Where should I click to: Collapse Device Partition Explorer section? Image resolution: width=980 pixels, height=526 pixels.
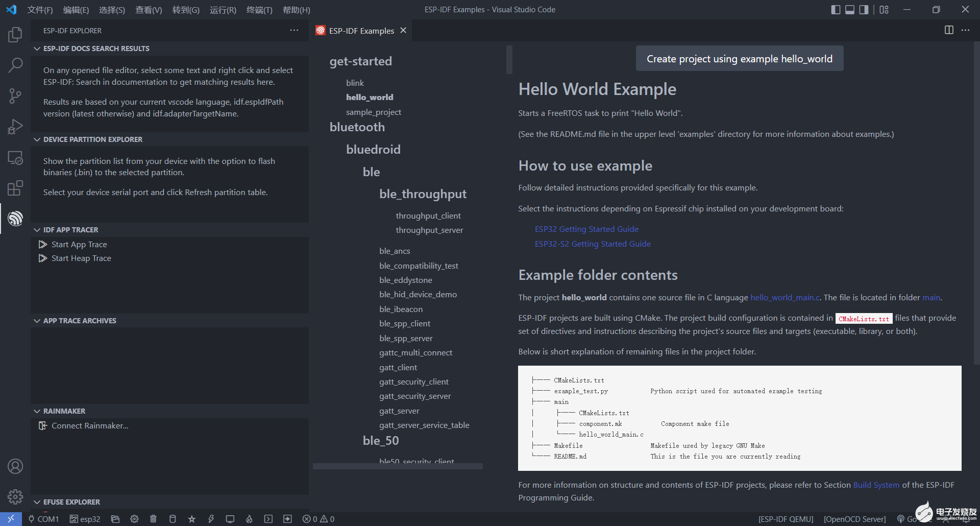pyautogui.click(x=169, y=139)
